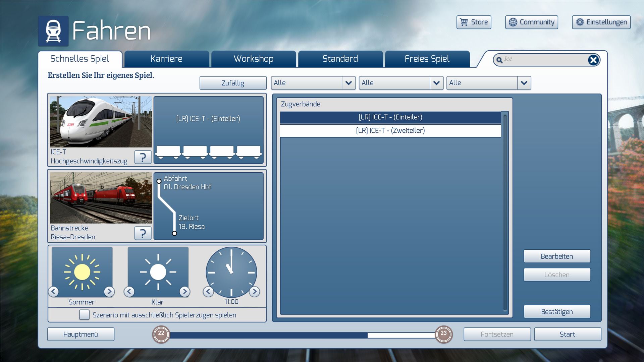Screen dimensions: 644x362
Task: Open help for the Riesa–Dresden route
Action: pyautogui.click(x=143, y=233)
